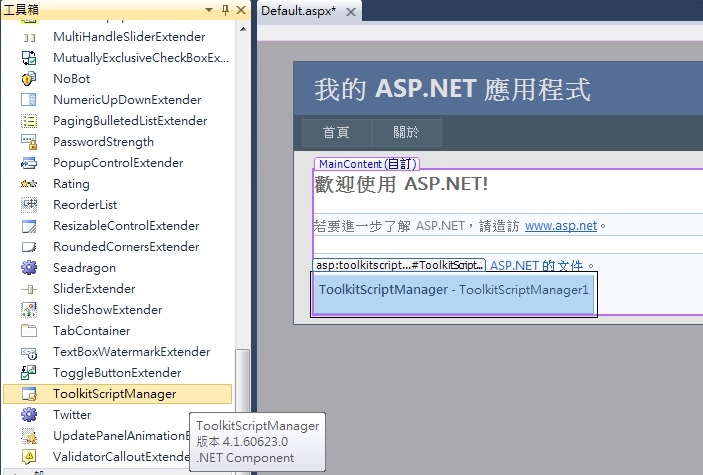The image size is (703, 475).
Task: Click the MultiHandleSliderExtender icon
Action: (x=29, y=37)
